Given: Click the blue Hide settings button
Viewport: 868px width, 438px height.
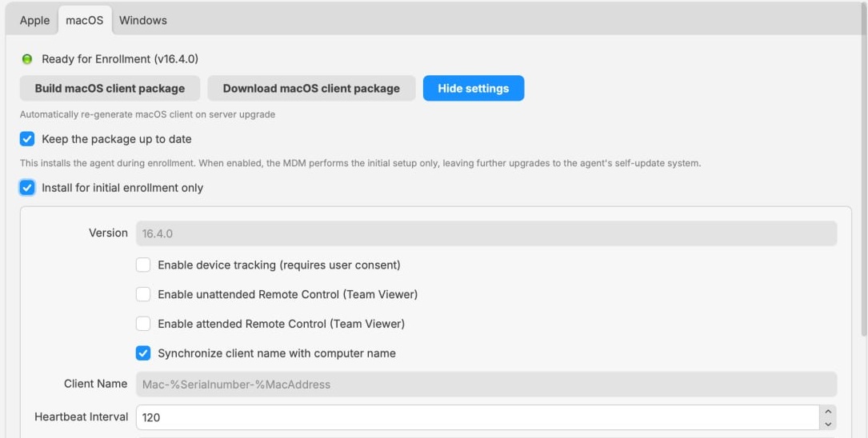Looking at the screenshot, I should (x=474, y=89).
